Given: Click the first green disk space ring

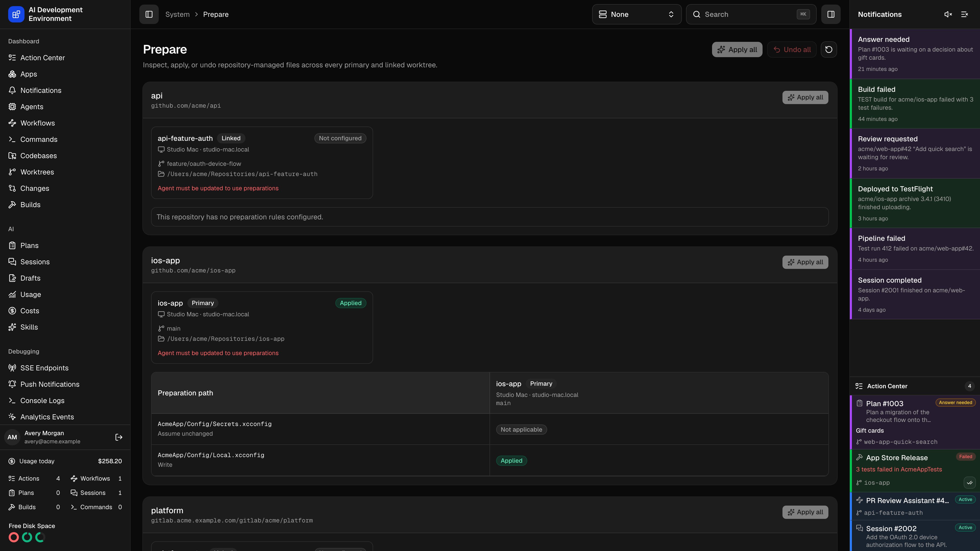Looking at the screenshot, I should click(27, 537).
